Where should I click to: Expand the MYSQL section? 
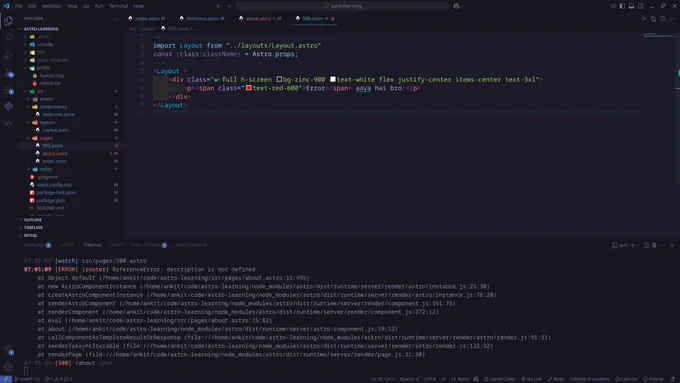pos(30,236)
